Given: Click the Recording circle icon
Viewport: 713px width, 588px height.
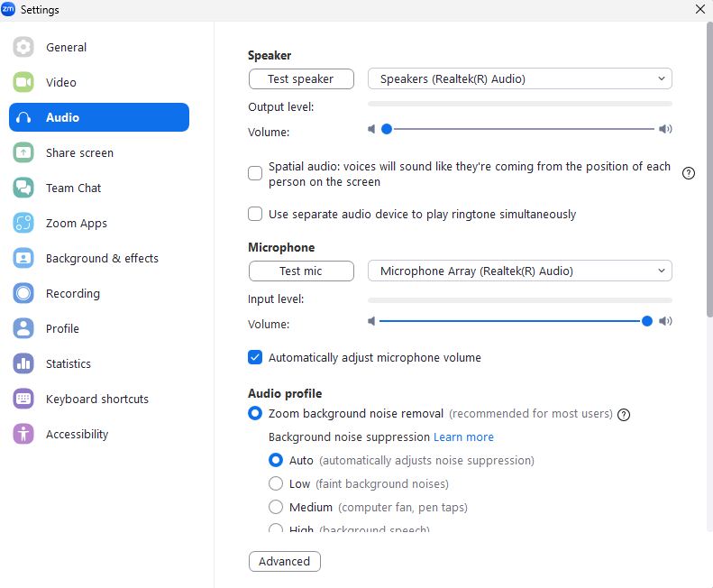Looking at the screenshot, I should pyautogui.click(x=23, y=293).
